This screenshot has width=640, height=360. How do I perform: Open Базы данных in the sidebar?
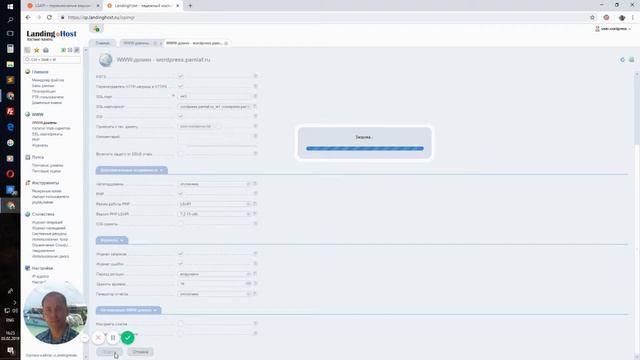pos(43,86)
